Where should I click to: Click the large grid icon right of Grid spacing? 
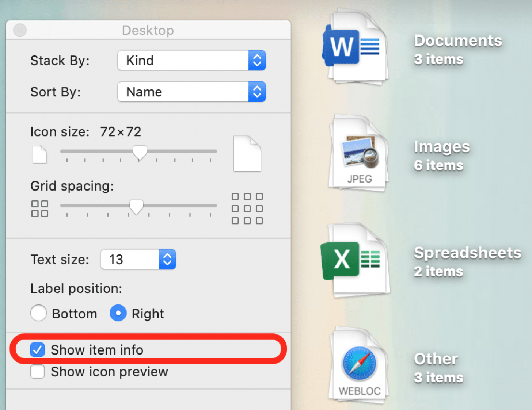[x=247, y=208]
